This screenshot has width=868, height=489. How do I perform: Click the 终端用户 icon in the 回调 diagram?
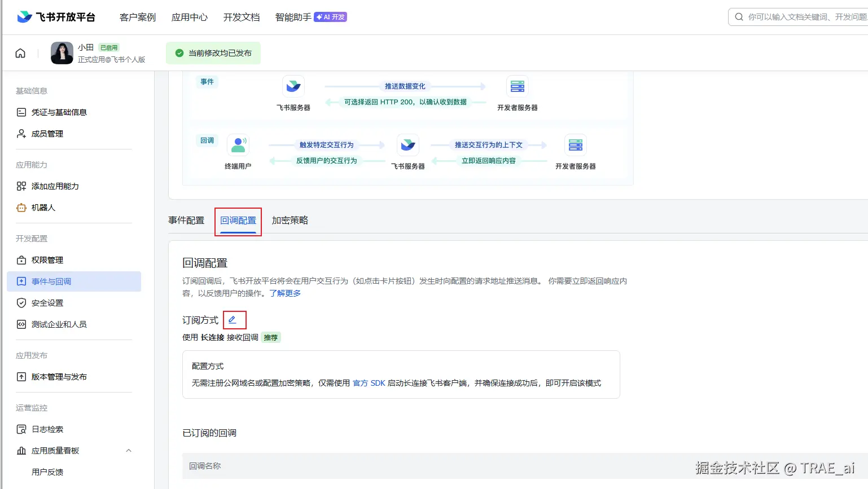238,145
